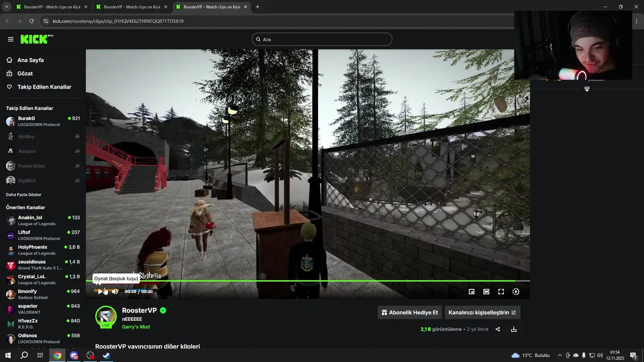Mute the clip volume speaker icon
The height and width of the screenshot is (362, 644).
tap(115, 291)
